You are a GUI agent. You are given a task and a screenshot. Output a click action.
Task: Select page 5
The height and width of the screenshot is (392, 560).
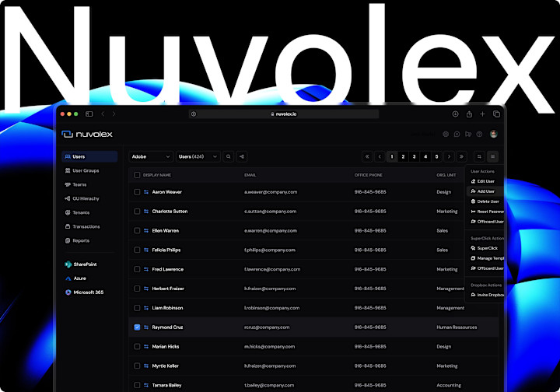coord(436,157)
